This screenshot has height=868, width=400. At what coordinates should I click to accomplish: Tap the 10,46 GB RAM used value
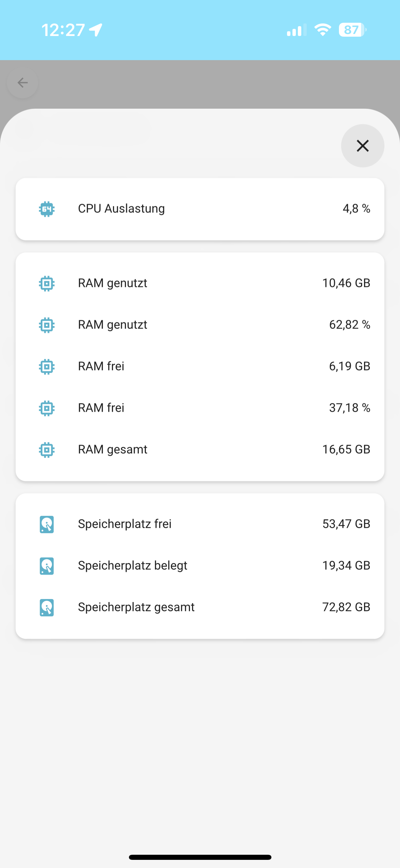[346, 283]
